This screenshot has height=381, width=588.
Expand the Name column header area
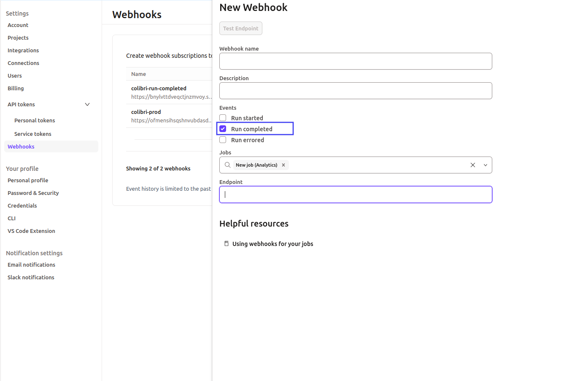pos(138,74)
